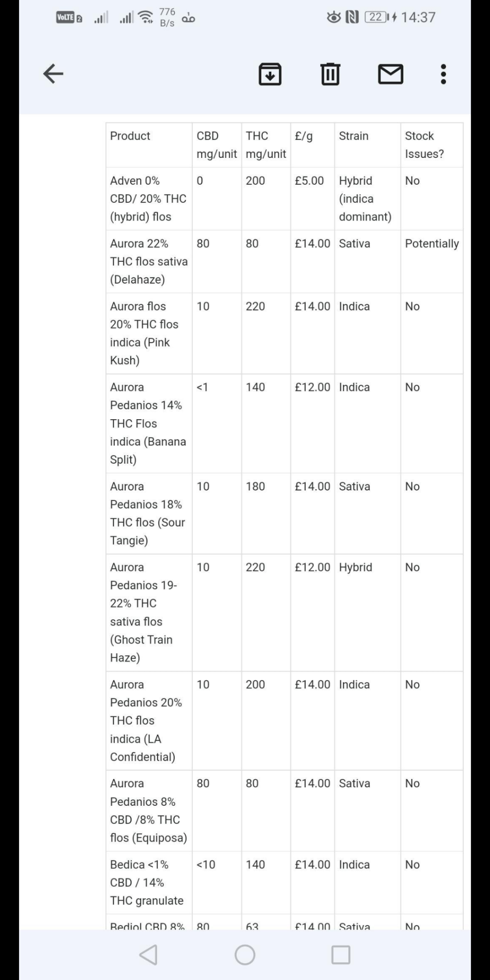
Task: Tap the Bedica <1% CBD granulate product
Action: (146, 882)
